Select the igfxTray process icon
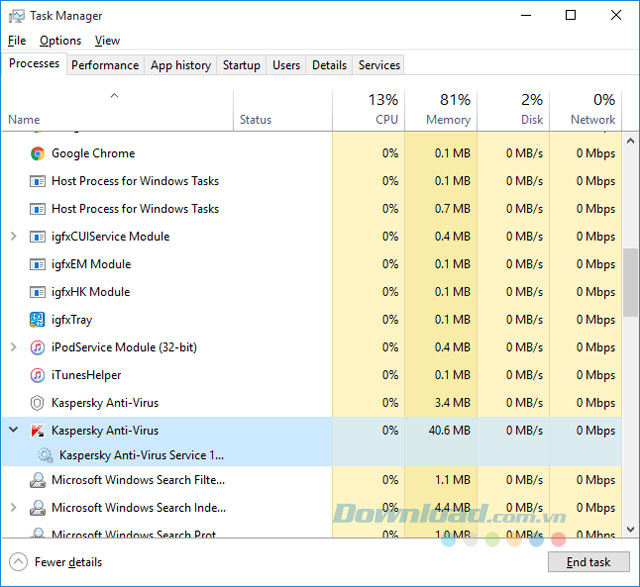This screenshot has height=587, width=640. point(37,320)
